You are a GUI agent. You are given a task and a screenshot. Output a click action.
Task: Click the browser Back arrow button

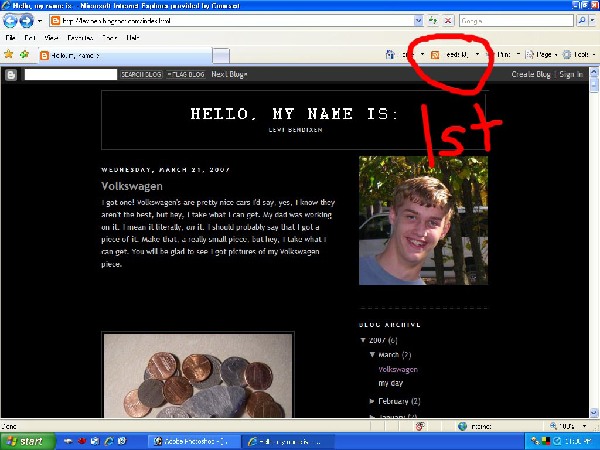[10, 21]
